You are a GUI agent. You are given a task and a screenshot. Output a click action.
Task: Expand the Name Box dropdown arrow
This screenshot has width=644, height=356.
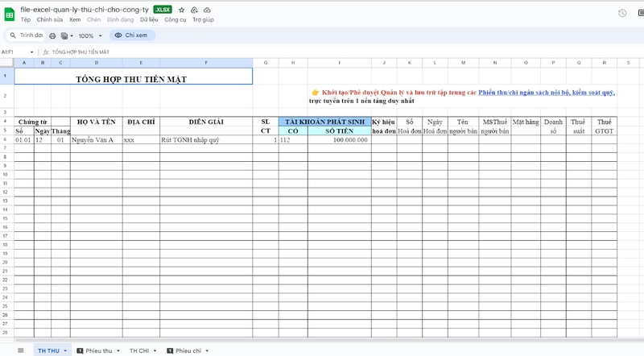tap(31, 52)
